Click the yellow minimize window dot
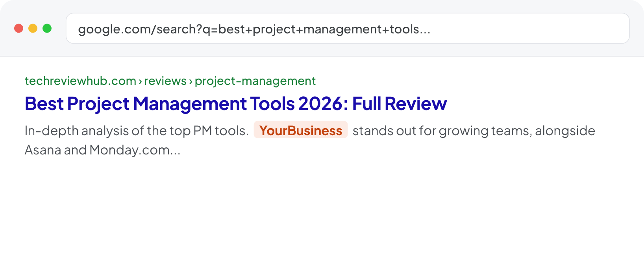 (x=33, y=28)
